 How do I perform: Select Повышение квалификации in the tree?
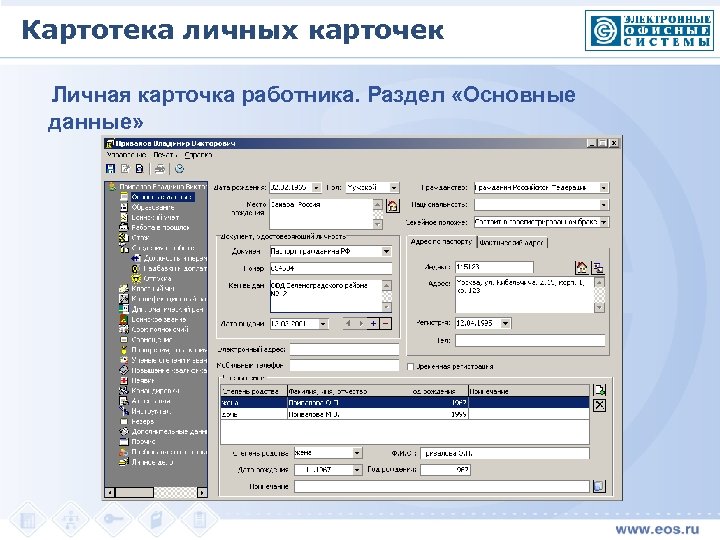pos(169,370)
